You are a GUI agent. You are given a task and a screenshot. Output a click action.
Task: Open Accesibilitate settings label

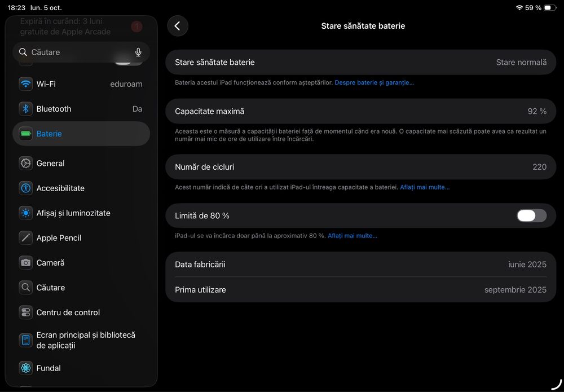tap(60, 188)
